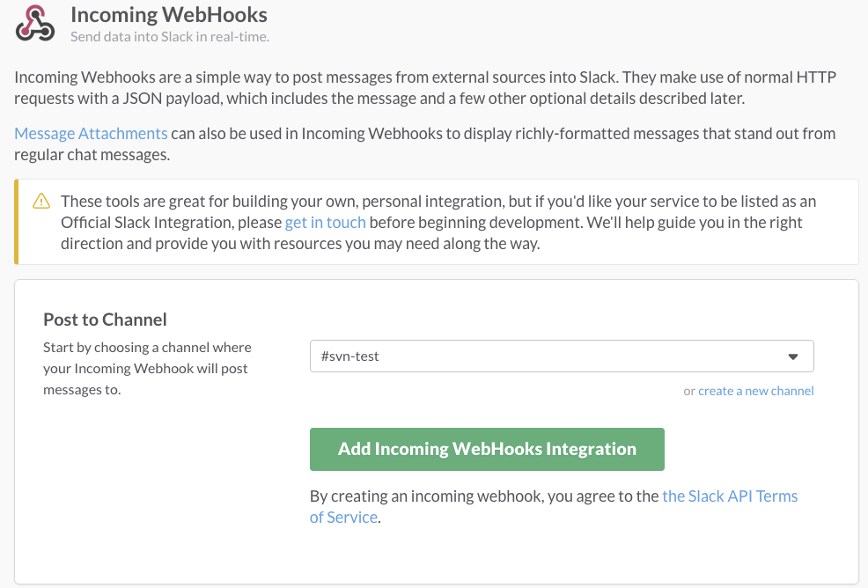Screen dimensions: 868x588
Task: Click the Post to Channel section title
Action: 104,319
